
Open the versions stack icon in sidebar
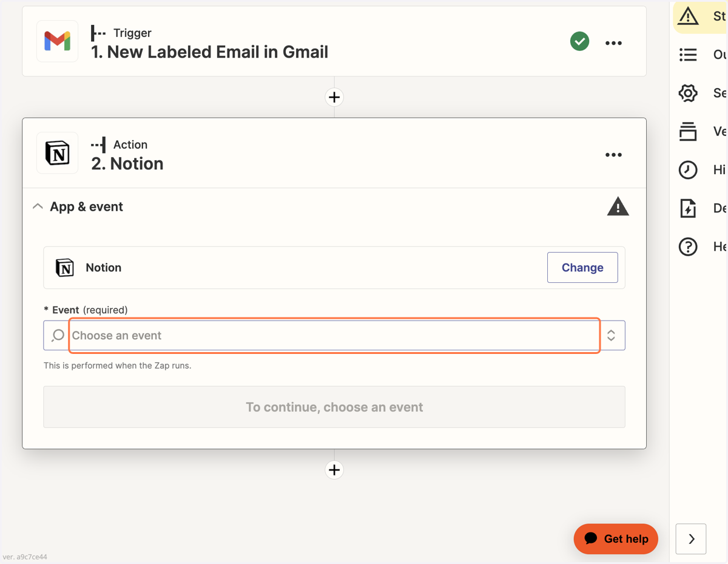click(x=688, y=131)
